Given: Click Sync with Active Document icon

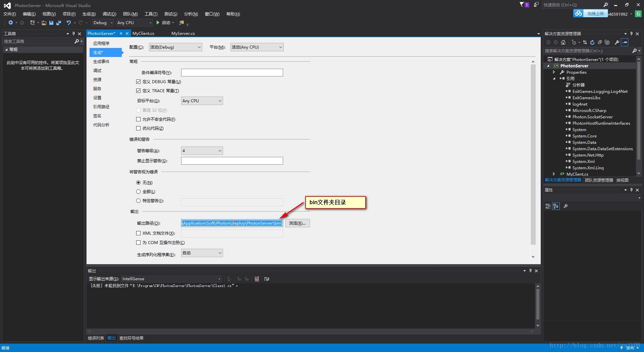Looking at the screenshot, I should coord(585,42).
